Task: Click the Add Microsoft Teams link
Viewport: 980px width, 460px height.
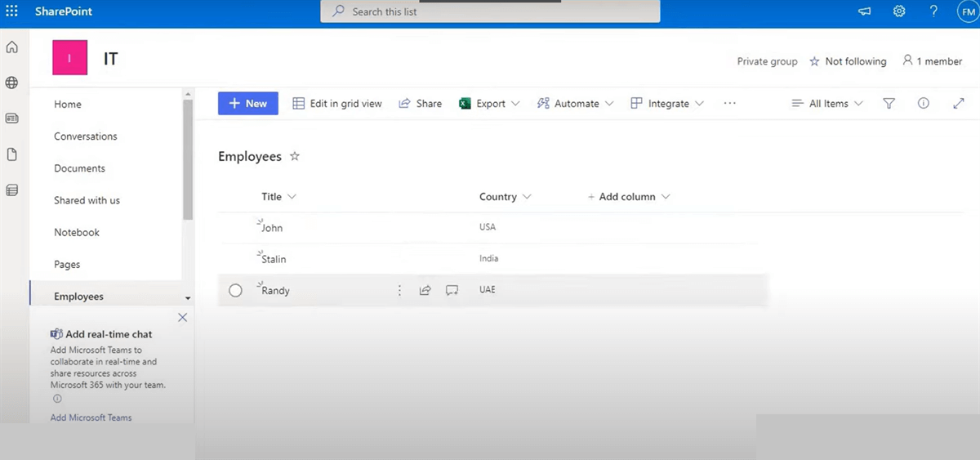Action: [x=91, y=418]
